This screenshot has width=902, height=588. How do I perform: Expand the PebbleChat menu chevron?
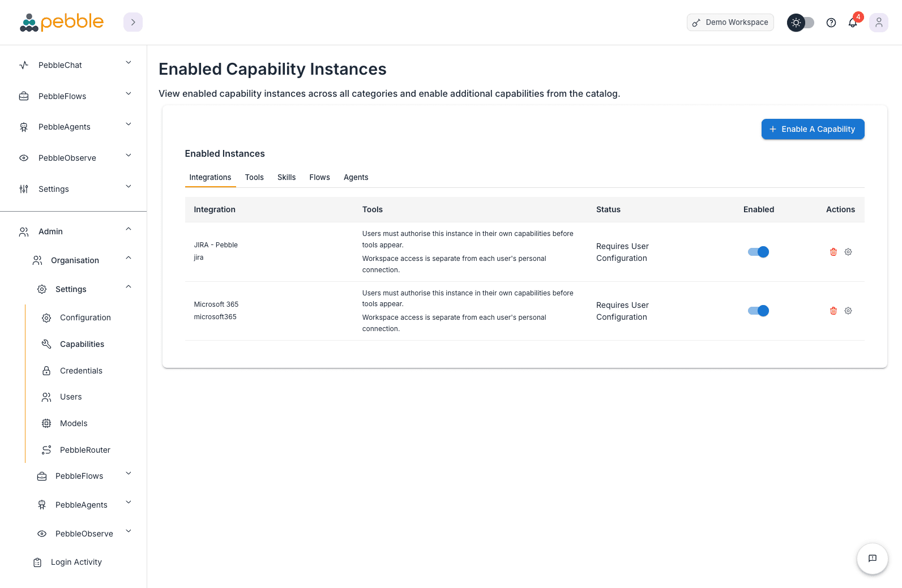[x=129, y=63]
